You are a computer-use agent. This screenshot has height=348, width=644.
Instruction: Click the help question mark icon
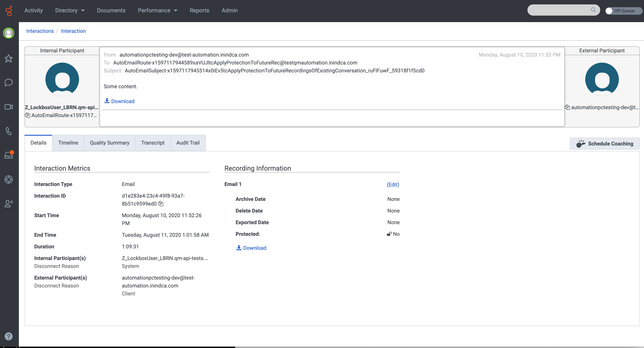pos(8,336)
